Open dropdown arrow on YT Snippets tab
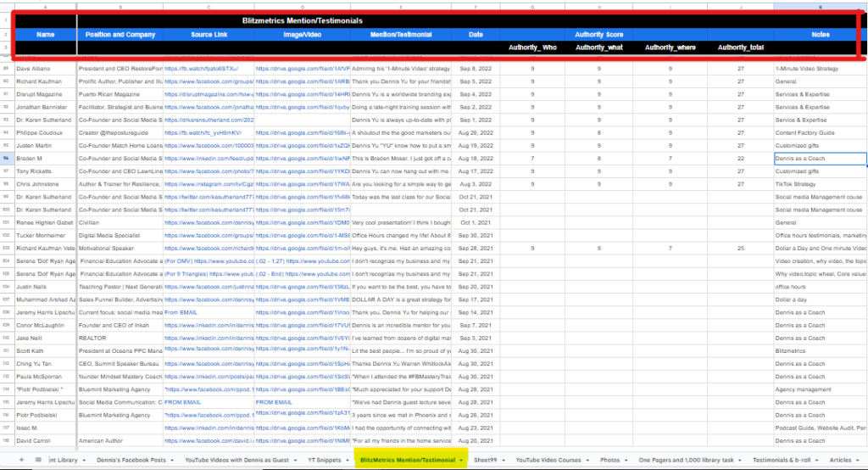868x470 pixels. pos(348,461)
